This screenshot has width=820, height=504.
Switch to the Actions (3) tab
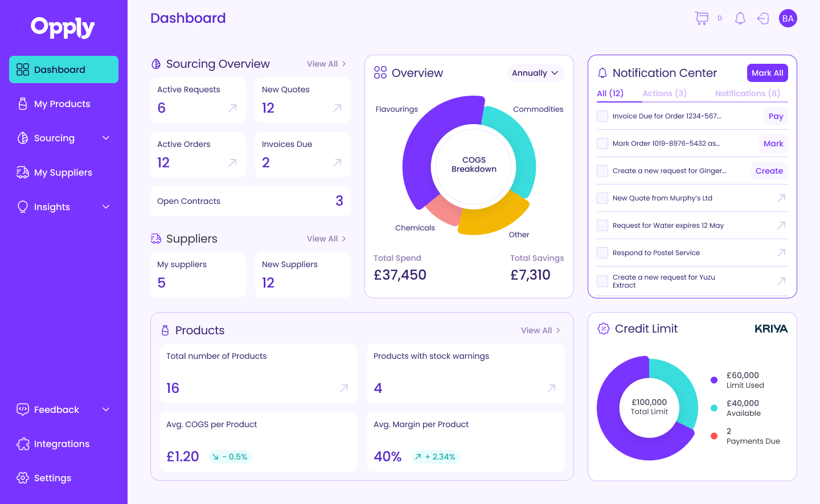click(664, 93)
